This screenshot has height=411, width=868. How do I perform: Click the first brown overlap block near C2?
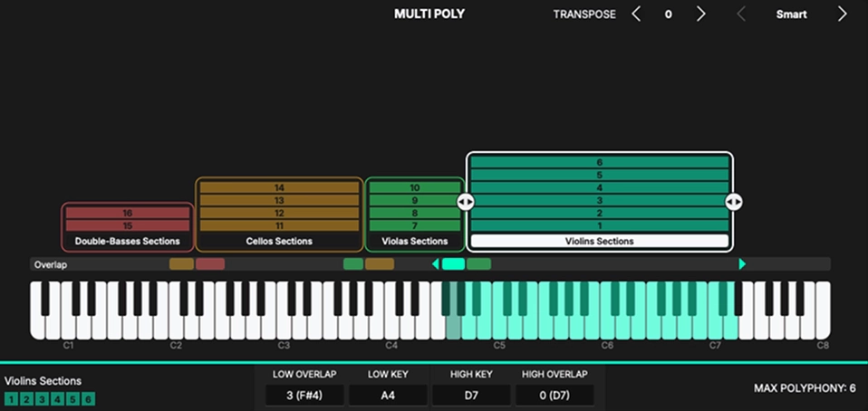181,264
